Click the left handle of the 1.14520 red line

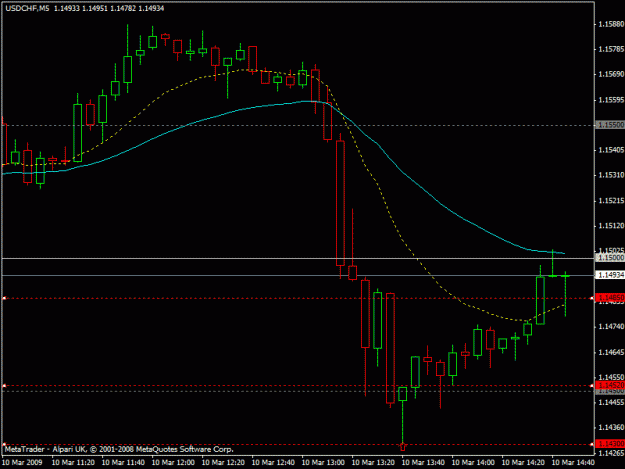pos(4,386)
